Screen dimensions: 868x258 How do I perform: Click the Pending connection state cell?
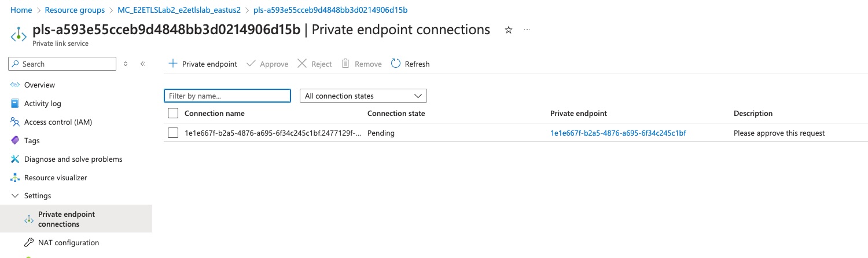(381, 133)
